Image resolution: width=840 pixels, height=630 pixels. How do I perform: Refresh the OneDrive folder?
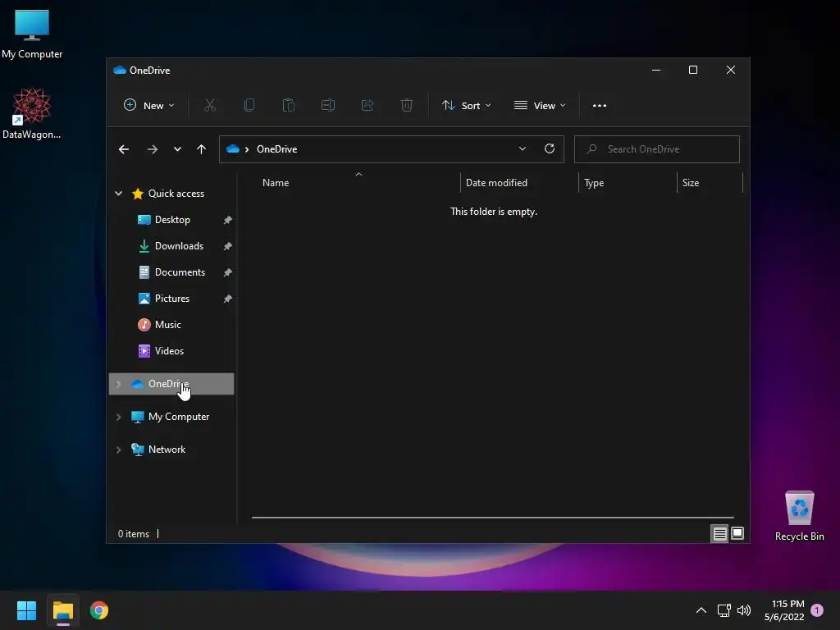549,149
